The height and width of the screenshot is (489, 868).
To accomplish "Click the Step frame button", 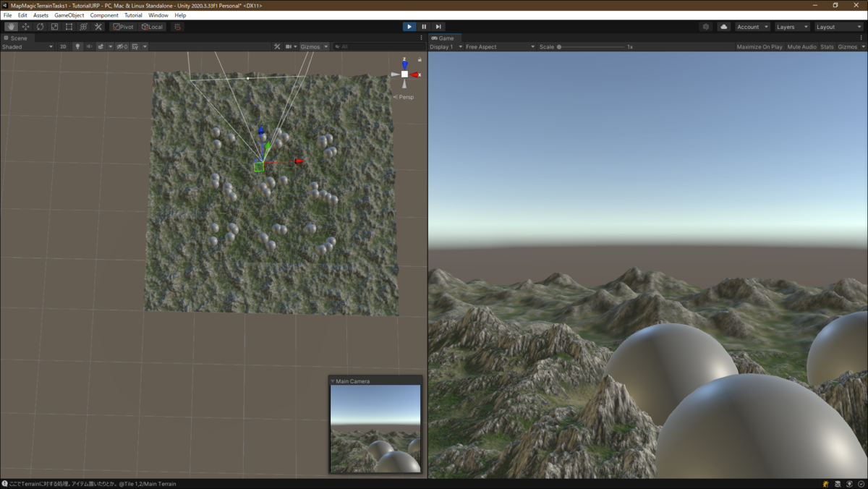I will (438, 27).
